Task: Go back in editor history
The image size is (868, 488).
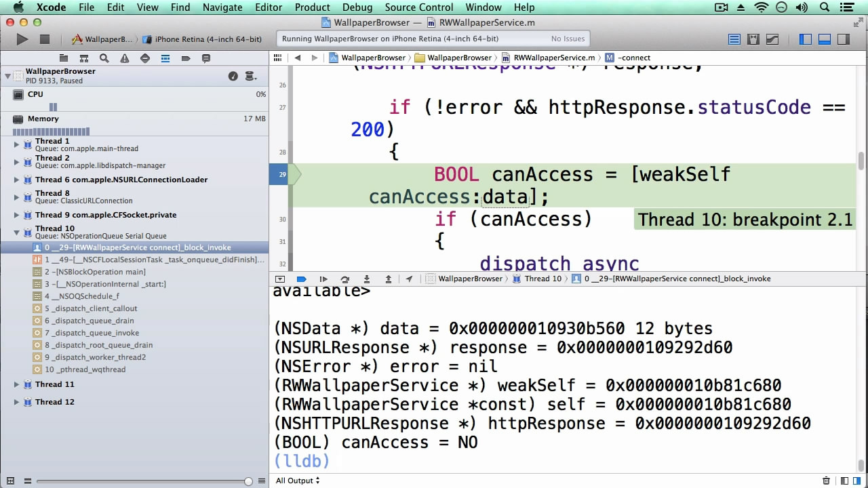Action: click(297, 58)
